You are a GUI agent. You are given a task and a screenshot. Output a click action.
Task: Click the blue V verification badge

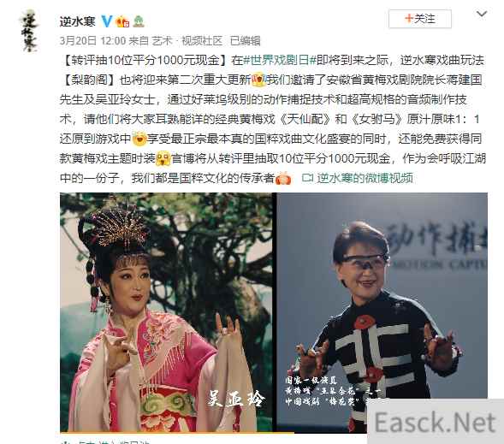click(x=107, y=21)
